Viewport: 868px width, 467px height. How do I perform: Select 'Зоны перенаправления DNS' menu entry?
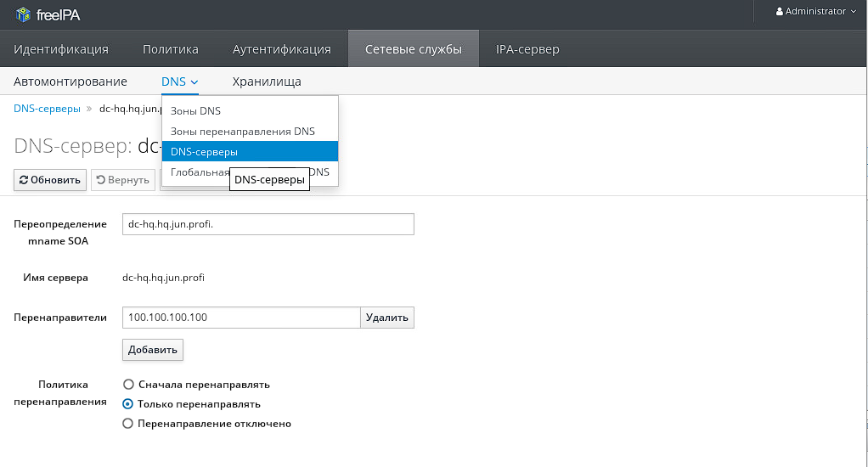tap(242, 132)
